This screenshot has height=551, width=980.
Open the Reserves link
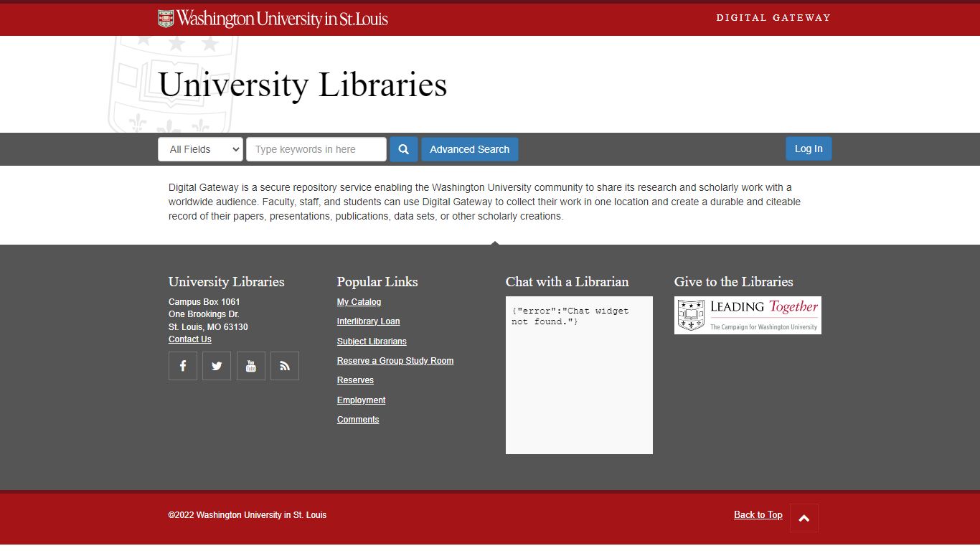point(355,380)
